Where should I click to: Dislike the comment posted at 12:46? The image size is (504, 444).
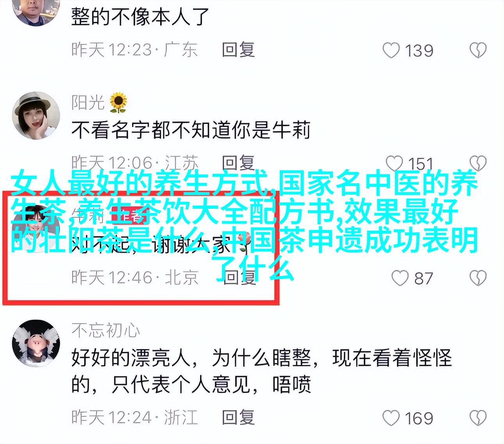click(477, 278)
